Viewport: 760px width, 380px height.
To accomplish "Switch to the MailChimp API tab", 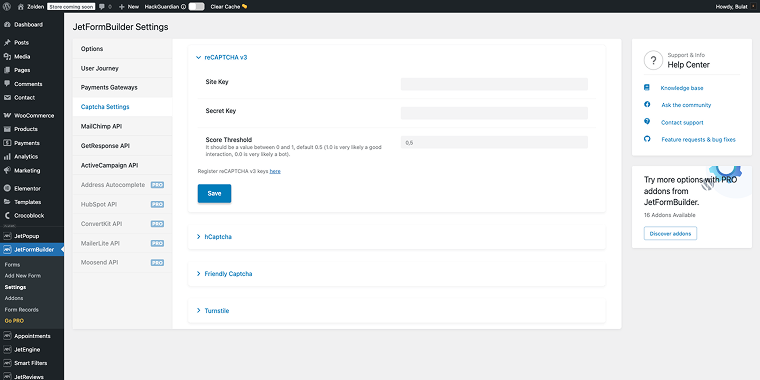I will pyautogui.click(x=123, y=126).
